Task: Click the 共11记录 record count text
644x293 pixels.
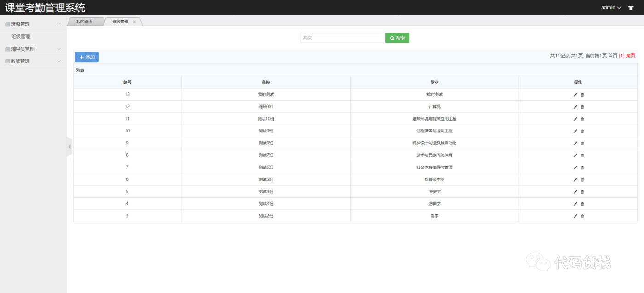Action: coord(560,56)
